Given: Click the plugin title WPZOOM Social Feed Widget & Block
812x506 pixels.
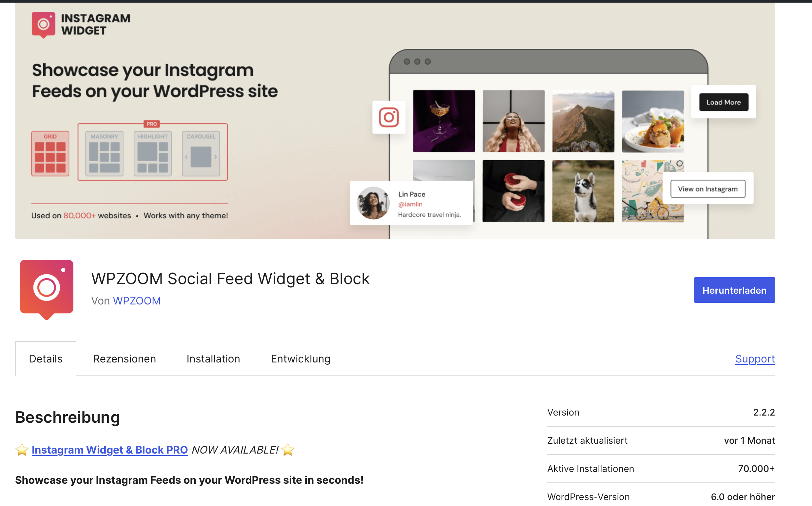Looking at the screenshot, I should tap(230, 279).
